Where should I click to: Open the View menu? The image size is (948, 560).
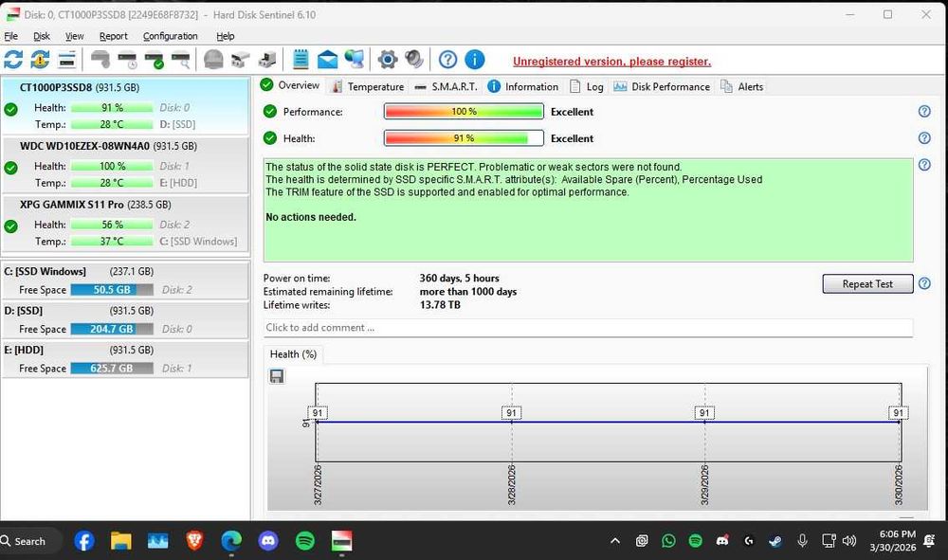click(74, 36)
